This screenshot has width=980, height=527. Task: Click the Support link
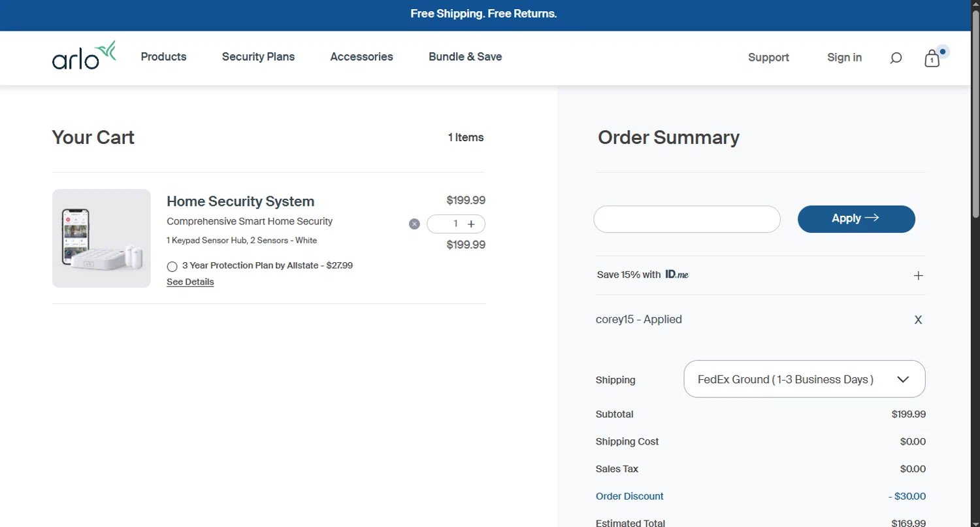click(x=768, y=58)
